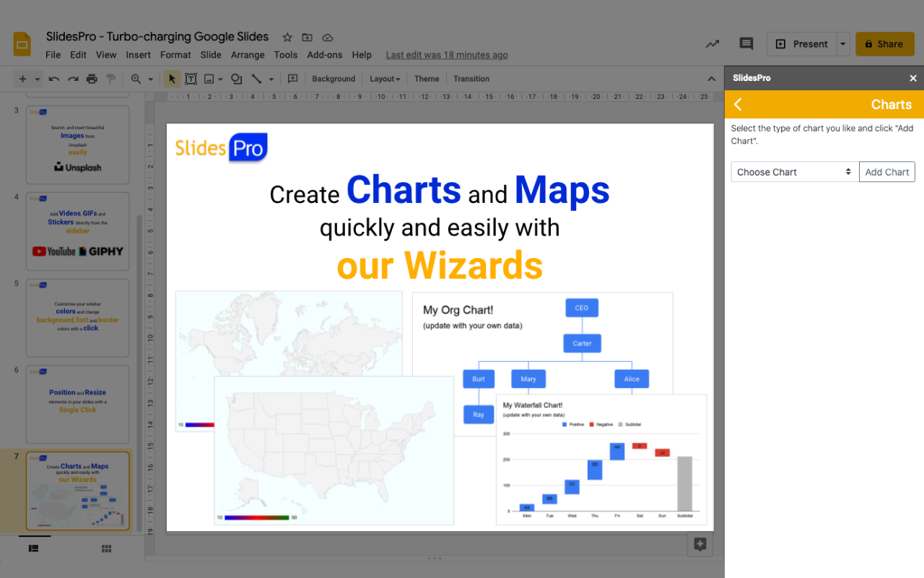The height and width of the screenshot is (578, 924).
Task: Collapse the toolbar with chevron-up
Action: point(711,79)
